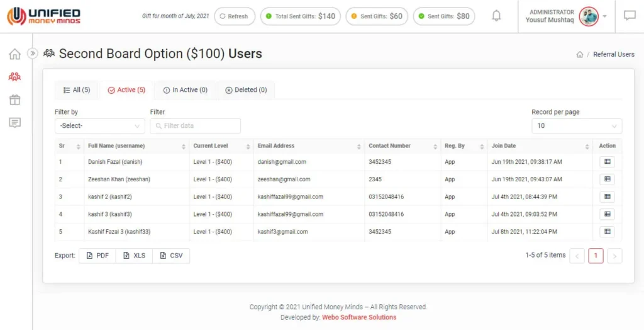Open the chat bubble icon in header
644x330 pixels.
630,16
